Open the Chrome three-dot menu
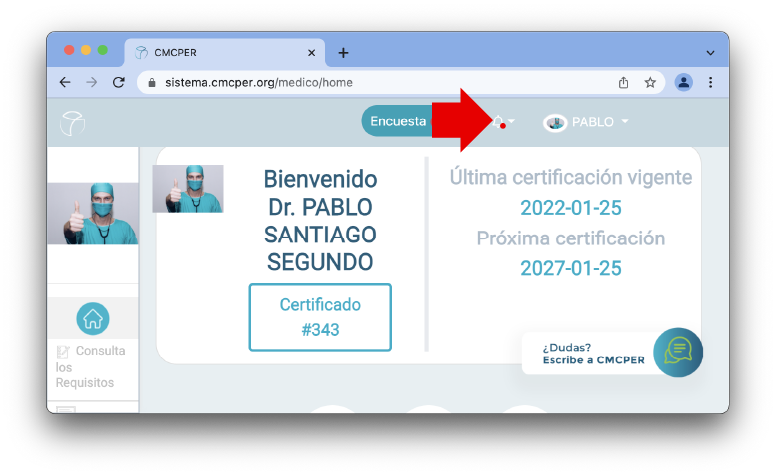The width and height of the screenshot is (777, 476). point(711,82)
